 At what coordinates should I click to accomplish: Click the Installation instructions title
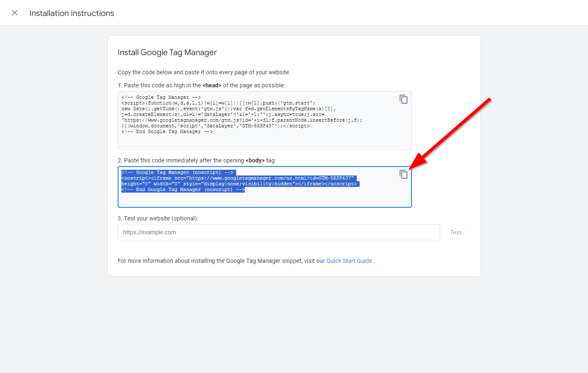click(72, 13)
